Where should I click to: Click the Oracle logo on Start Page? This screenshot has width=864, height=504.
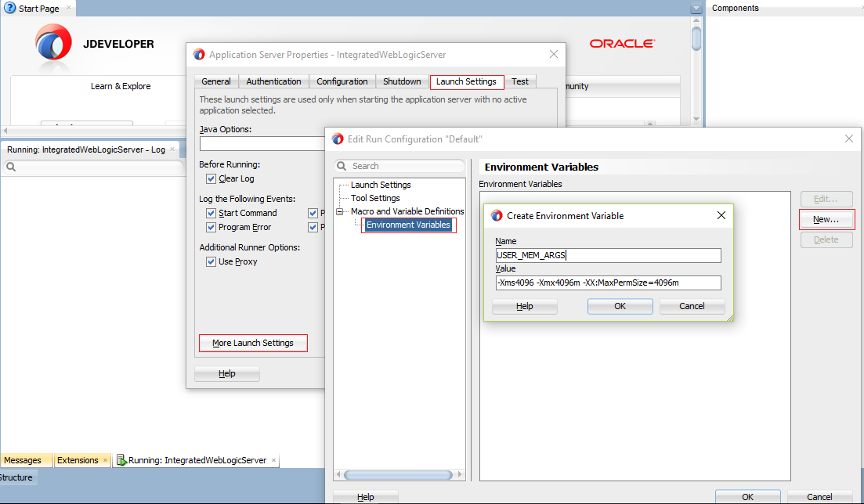(x=622, y=44)
